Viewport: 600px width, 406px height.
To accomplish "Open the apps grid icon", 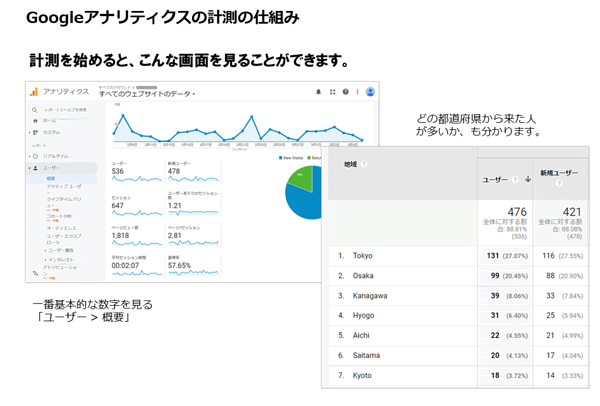I will pyautogui.click(x=333, y=92).
